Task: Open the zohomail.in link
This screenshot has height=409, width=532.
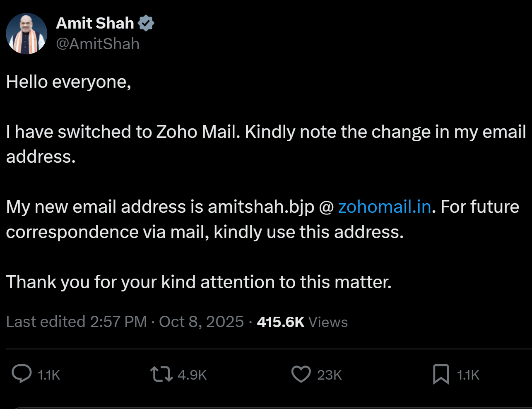Action: point(385,207)
